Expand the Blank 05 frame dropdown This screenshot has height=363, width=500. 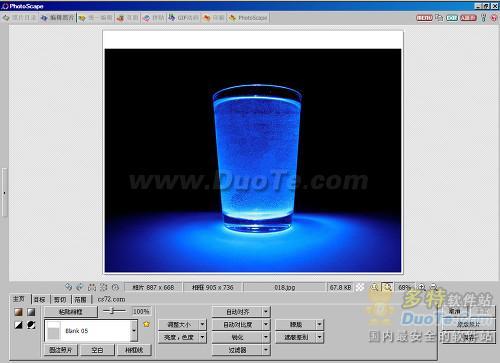point(134,331)
